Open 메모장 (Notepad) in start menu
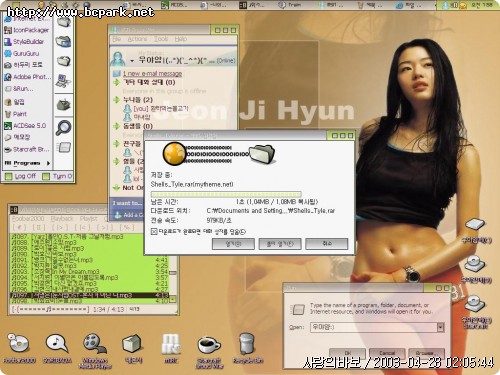Image resolution: width=500 pixels, height=375 pixels. coord(17,137)
